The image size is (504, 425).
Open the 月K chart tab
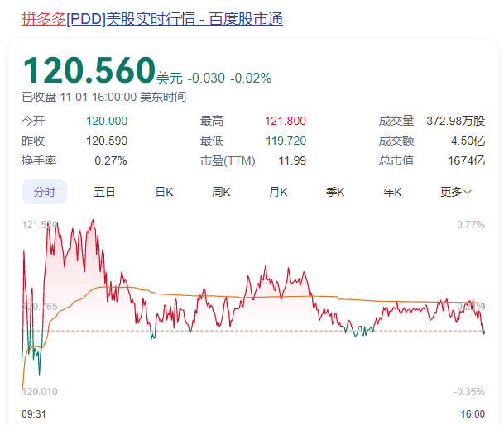pos(278,192)
